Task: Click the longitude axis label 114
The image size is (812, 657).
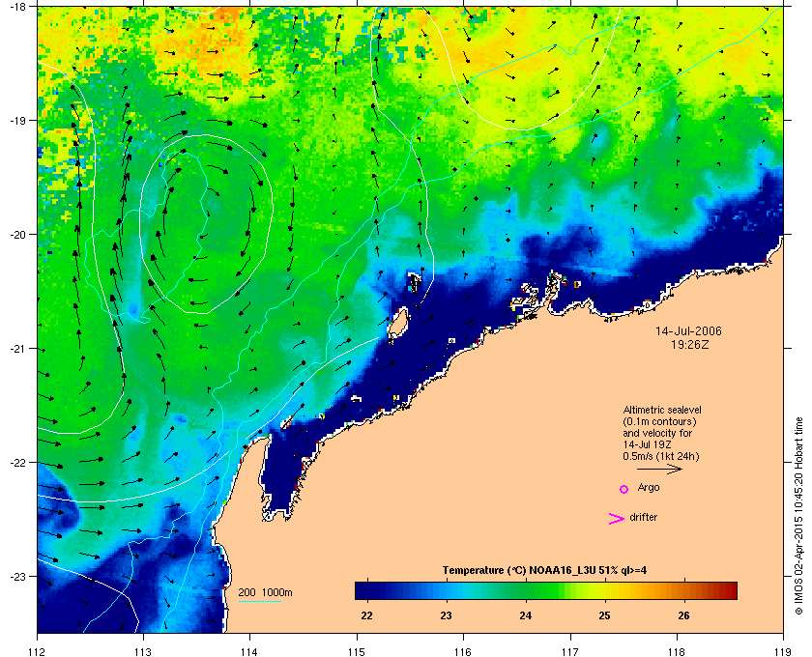Action: [x=249, y=652]
